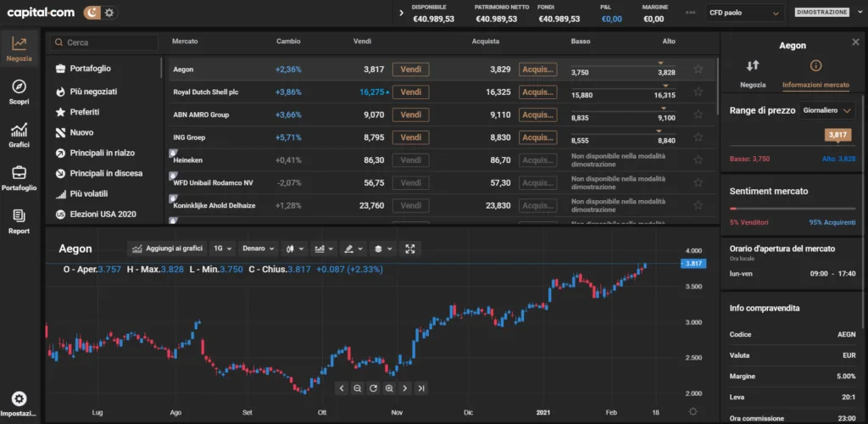Viewport: 868px width, 424px height.
Task: Favorite Heineken star
Action: [698, 160]
